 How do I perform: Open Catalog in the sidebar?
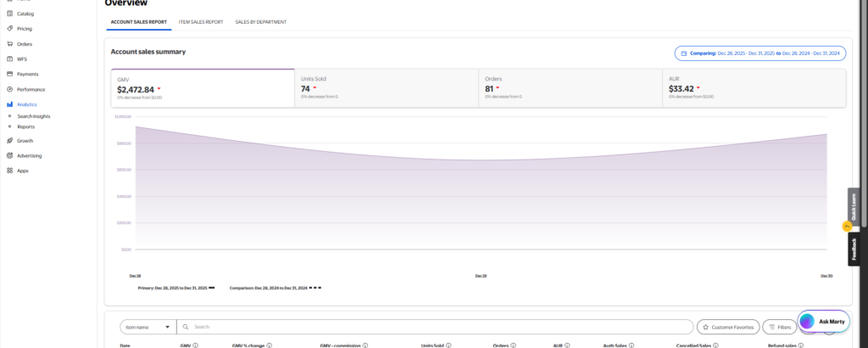(25, 14)
